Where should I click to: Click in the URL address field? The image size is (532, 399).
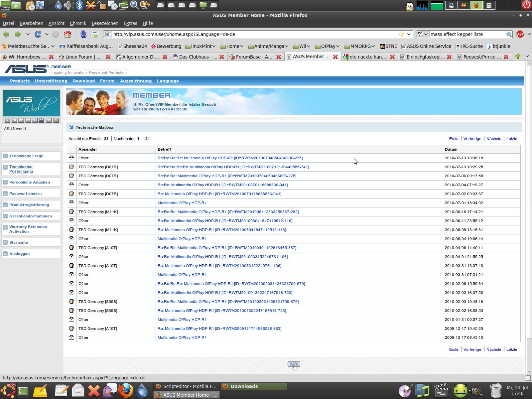(x=253, y=34)
